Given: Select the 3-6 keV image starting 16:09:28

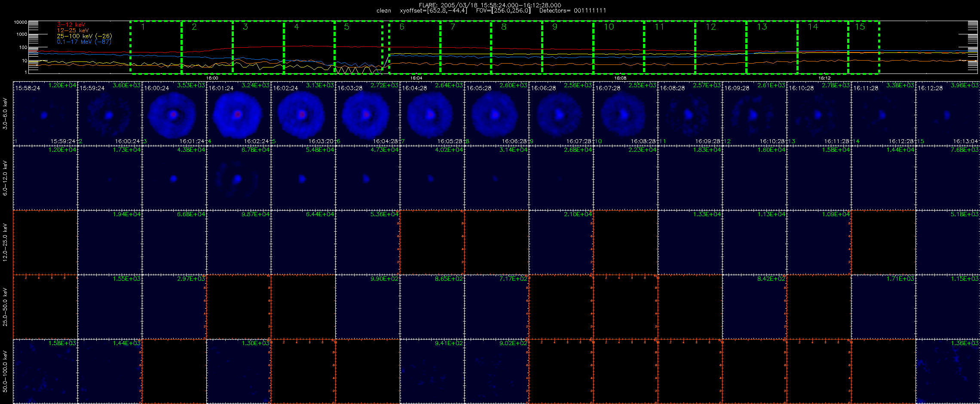Looking at the screenshot, I should [x=754, y=113].
